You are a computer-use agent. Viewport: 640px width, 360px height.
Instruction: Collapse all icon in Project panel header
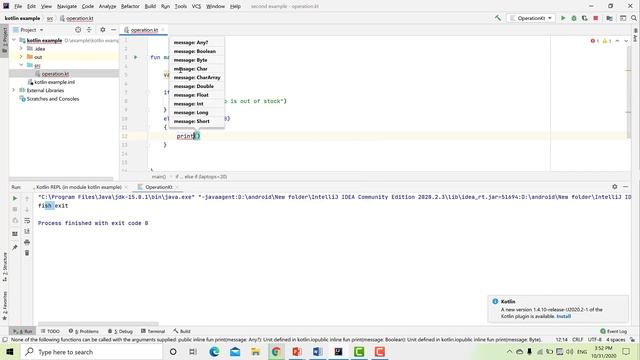tap(89, 30)
